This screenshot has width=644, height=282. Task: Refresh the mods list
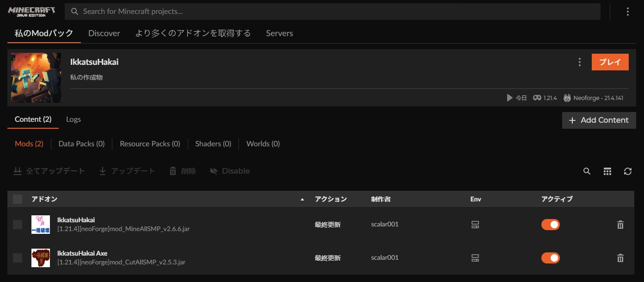tap(628, 171)
